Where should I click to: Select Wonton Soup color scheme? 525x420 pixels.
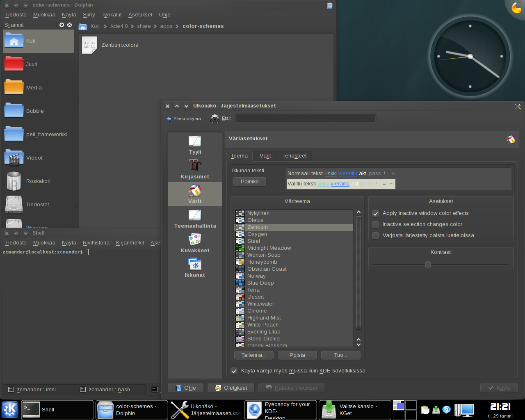point(294,255)
